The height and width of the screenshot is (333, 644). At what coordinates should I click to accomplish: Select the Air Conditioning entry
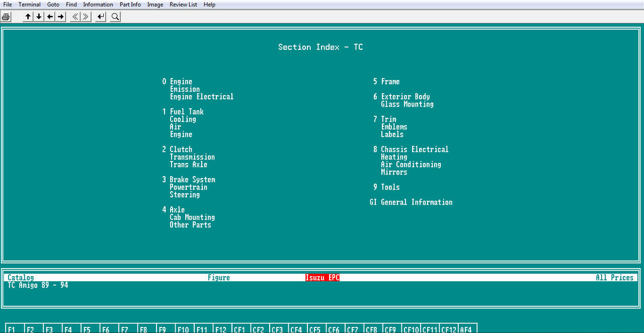point(411,164)
